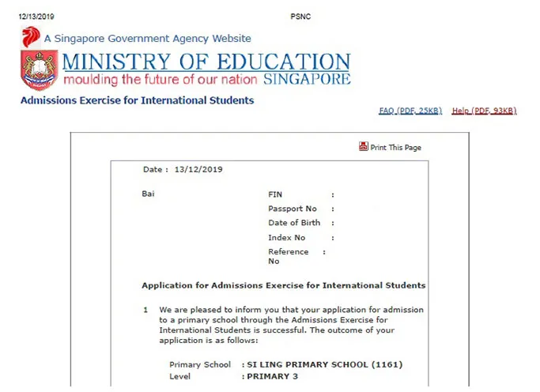540x392 pixels.
Task: Click 'SI LING PRIMARY SCHOOL (1161)' text
Action: click(325, 364)
